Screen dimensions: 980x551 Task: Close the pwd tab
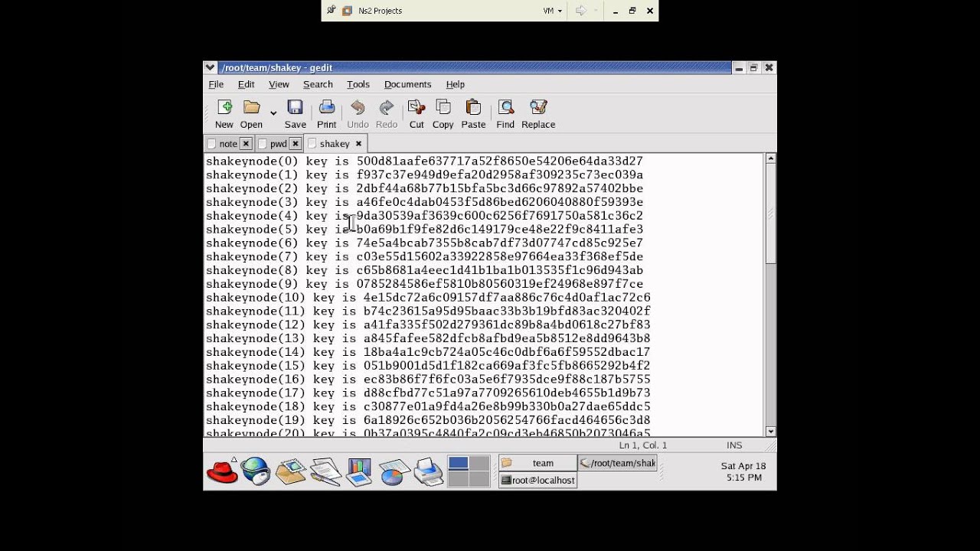(x=296, y=144)
